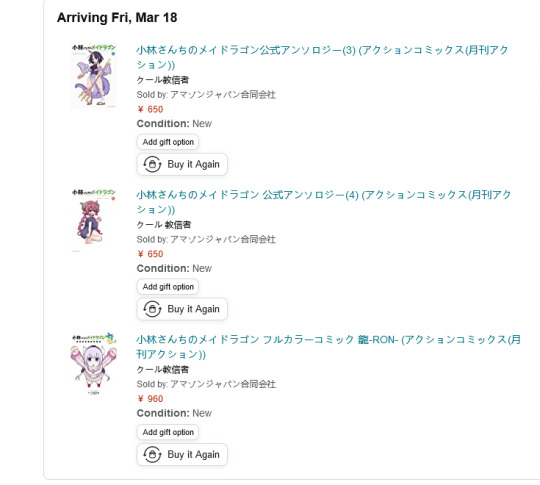
Task: Click the Buy it Again cart icon for anthology (4)
Action: pos(152,309)
